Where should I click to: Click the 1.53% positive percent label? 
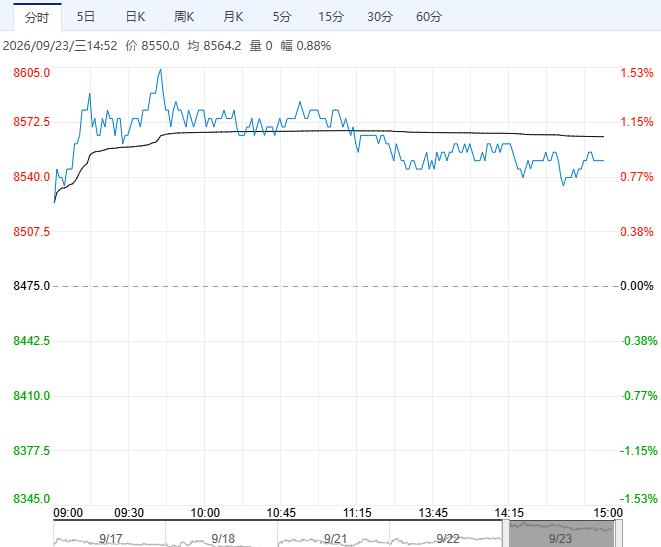[637, 72]
